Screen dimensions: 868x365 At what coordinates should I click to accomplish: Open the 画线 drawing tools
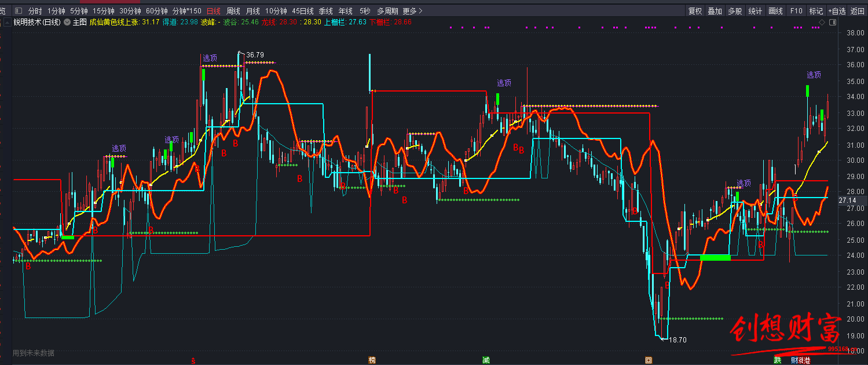pos(775,11)
